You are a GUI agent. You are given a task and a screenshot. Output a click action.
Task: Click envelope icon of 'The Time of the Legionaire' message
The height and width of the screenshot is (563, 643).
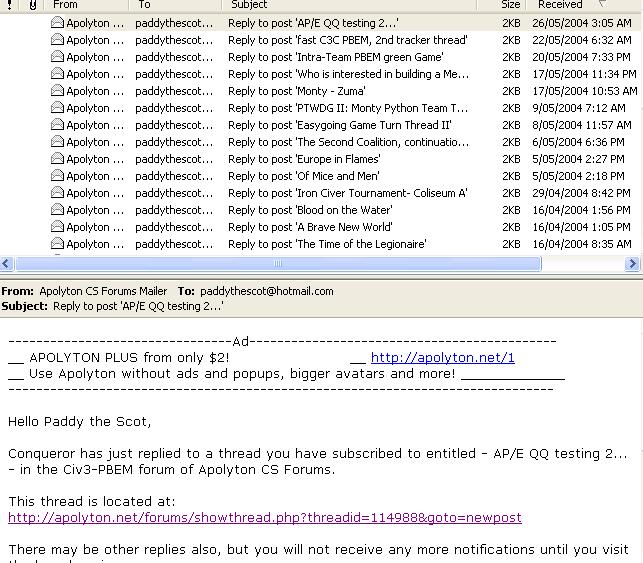point(57,244)
